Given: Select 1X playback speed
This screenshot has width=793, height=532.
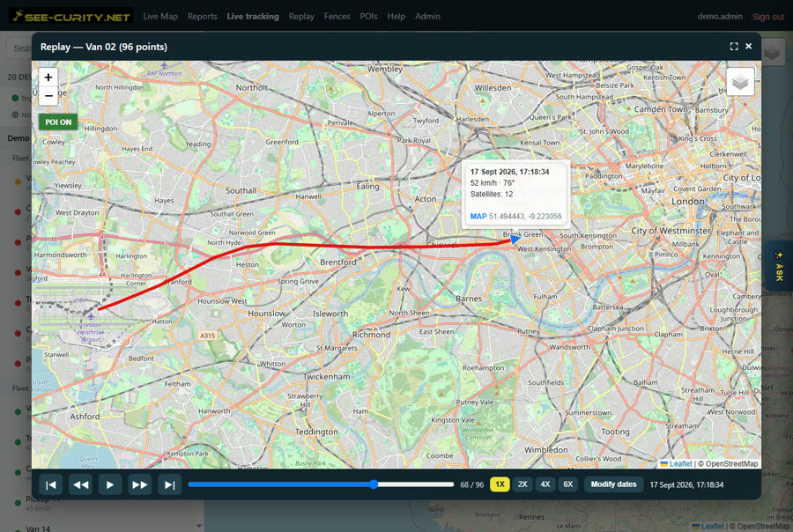Looking at the screenshot, I should [x=500, y=484].
